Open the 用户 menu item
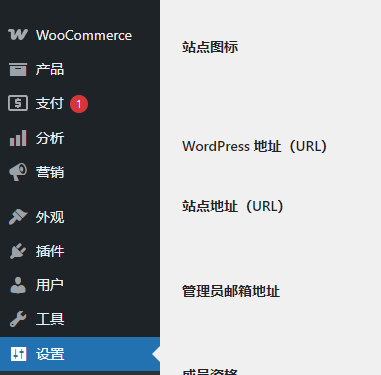381x375 pixels. coord(80,285)
